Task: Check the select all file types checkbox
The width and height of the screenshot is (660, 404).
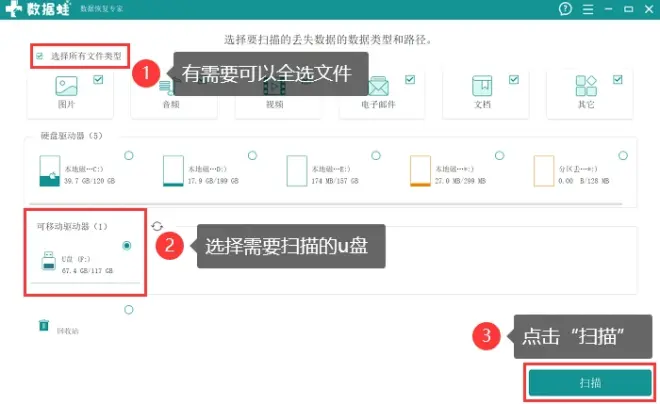Action: point(40,56)
